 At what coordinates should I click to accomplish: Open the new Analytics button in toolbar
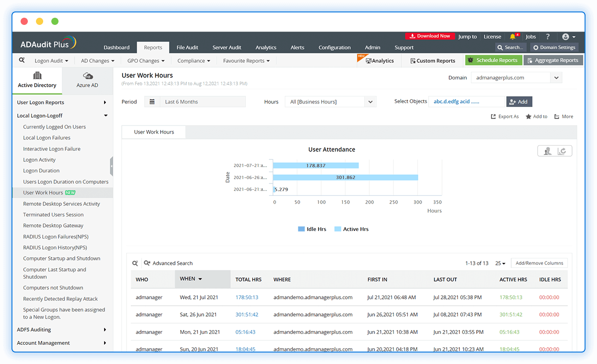(x=379, y=61)
